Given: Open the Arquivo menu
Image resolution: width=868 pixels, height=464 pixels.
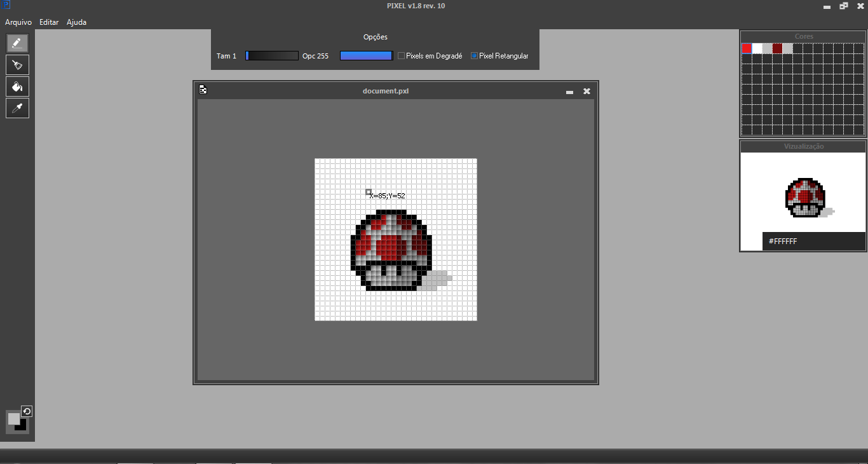Looking at the screenshot, I should point(18,22).
